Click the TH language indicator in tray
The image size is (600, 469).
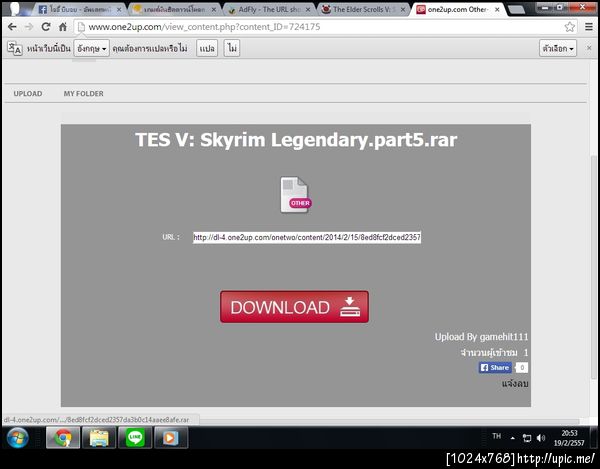point(496,436)
